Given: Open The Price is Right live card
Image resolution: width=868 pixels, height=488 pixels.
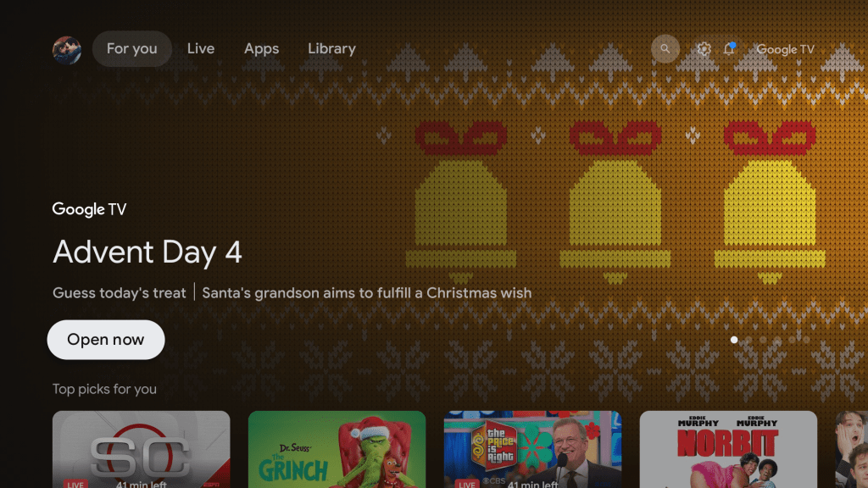Looking at the screenshot, I should (532, 449).
